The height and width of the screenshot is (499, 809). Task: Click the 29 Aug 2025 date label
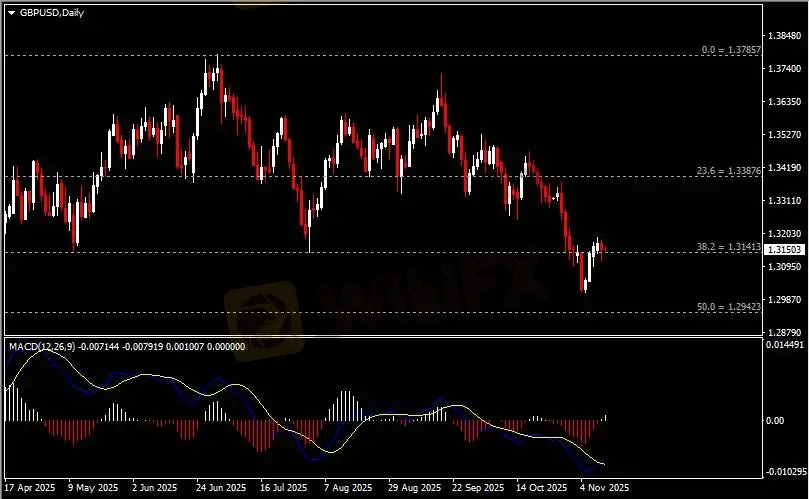pos(414,488)
